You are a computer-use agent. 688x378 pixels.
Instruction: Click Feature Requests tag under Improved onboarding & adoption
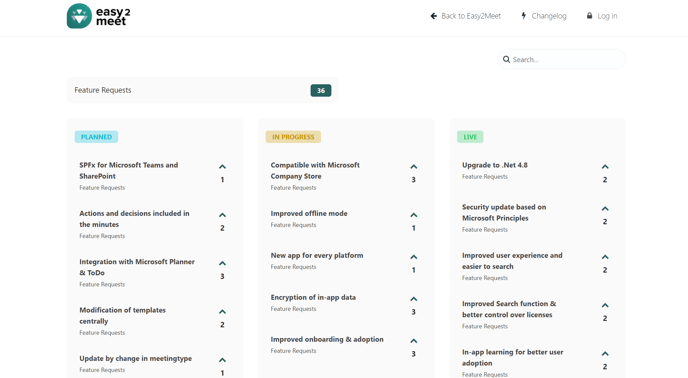click(x=294, y=351)
